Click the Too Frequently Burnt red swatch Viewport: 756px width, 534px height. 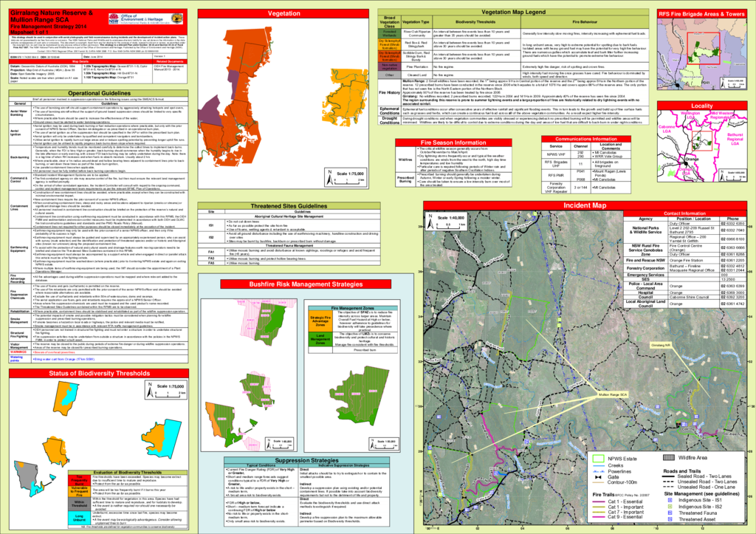pos(80,481)
